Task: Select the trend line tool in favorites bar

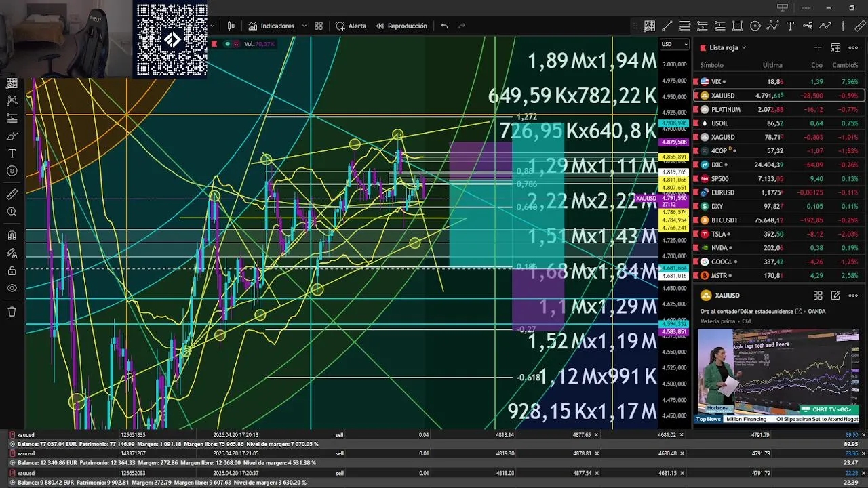Action: point(667,26)
